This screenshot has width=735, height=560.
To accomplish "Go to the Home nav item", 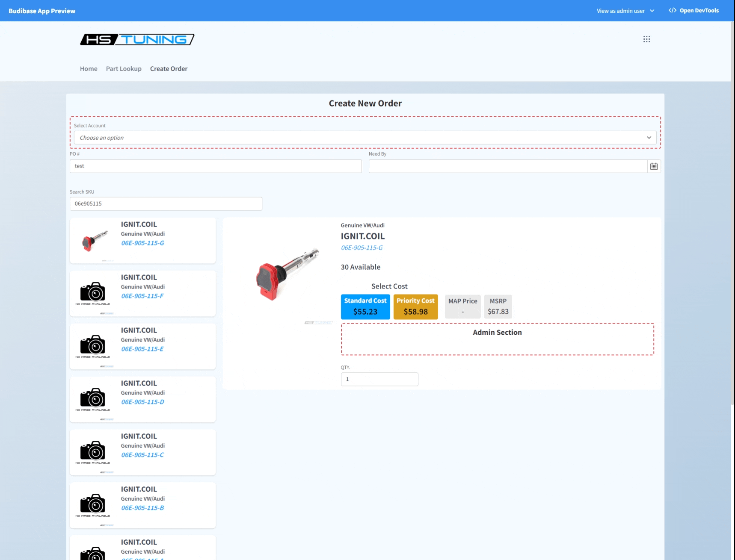I will click(x=89, y=69).
